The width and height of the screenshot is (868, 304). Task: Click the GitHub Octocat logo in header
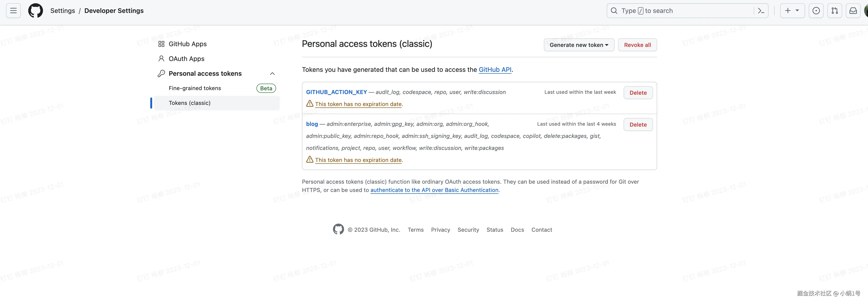[x=35, y=11]
